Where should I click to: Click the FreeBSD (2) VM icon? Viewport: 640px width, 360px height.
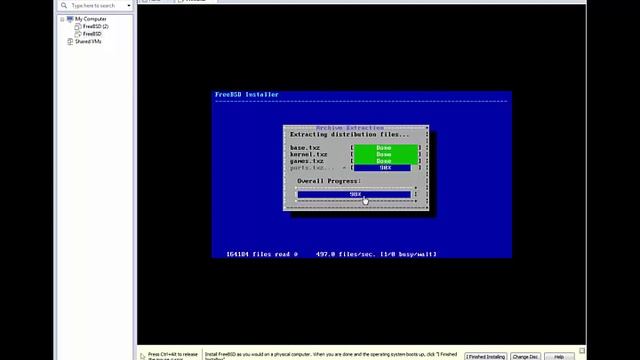78,27
